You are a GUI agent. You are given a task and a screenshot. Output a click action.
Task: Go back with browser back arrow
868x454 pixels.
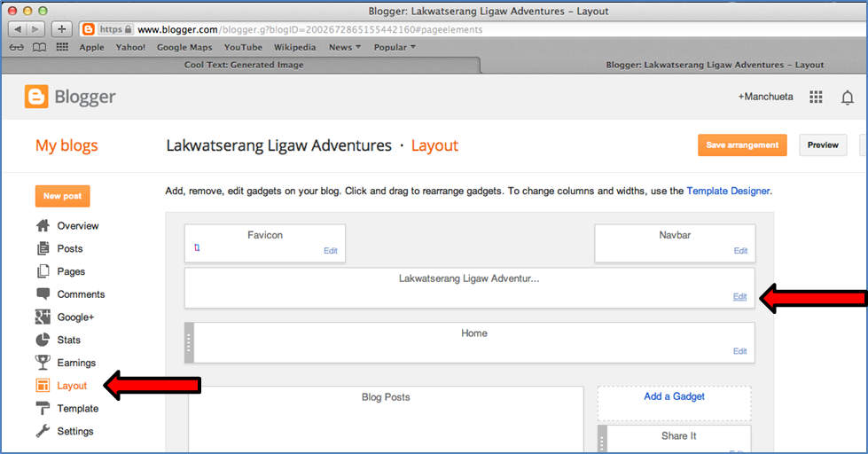(18, 29)
